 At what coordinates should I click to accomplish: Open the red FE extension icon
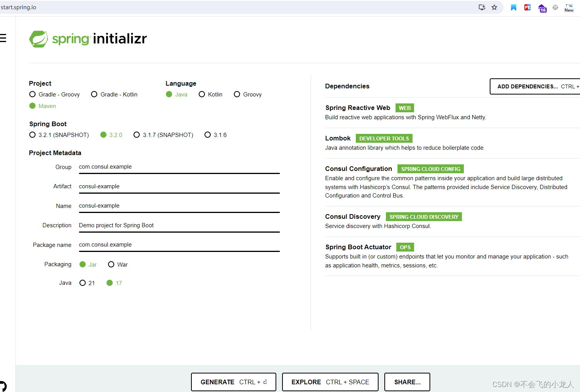[x=528, y=7]
